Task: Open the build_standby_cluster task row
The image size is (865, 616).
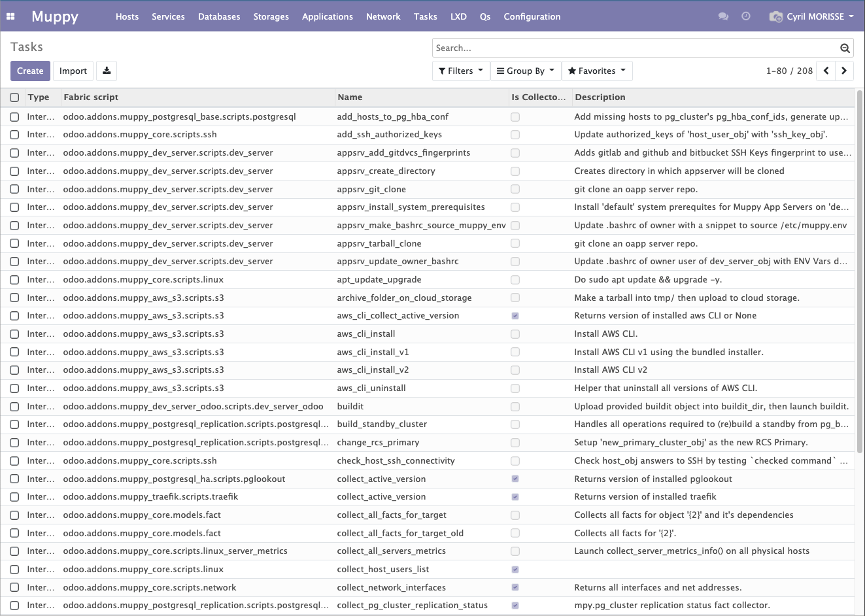Action: coord(428,424)
